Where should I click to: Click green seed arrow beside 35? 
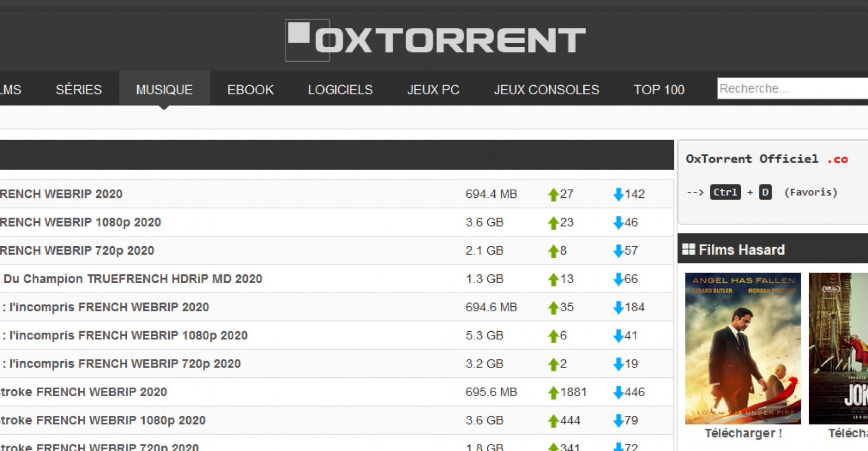[553, 307]
